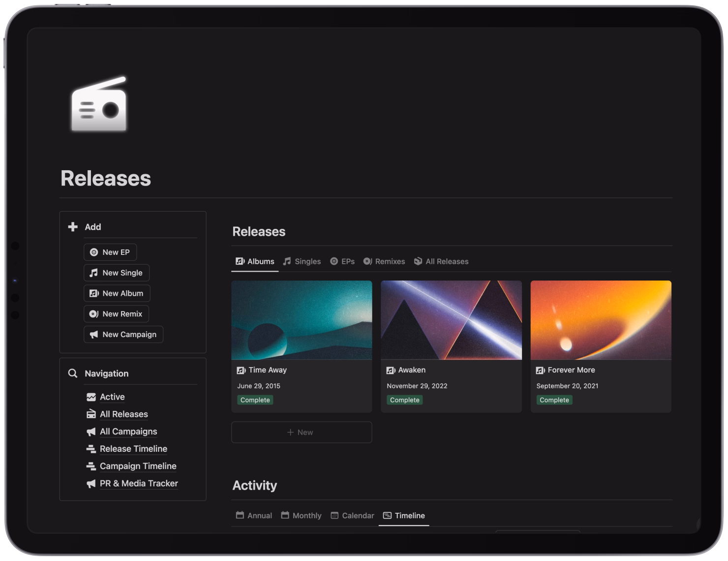Navigate to Release Timeline
Image resolution: width=728 pixels, height=561 pixels.
[x=133, y=449]
